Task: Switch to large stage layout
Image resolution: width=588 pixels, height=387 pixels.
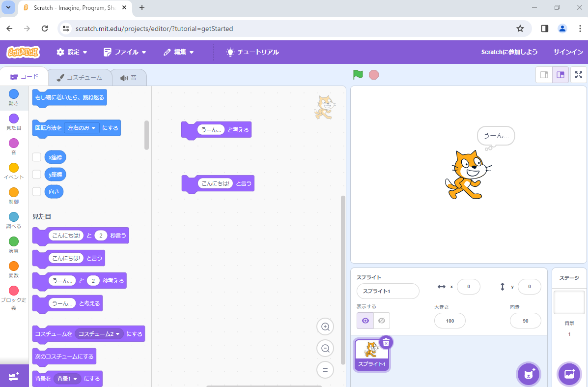Action: point(560,75)
